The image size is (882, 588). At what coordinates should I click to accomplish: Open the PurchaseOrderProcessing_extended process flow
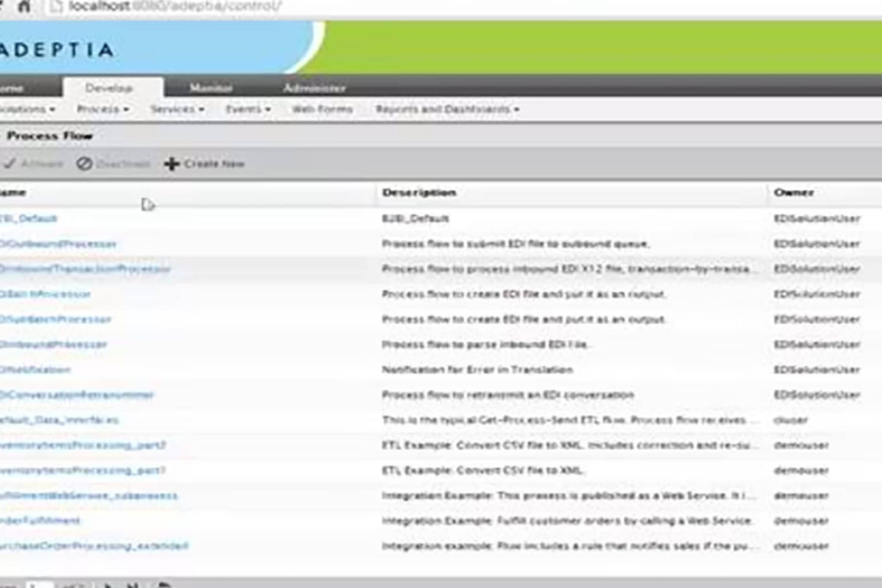tap(94, 546)
